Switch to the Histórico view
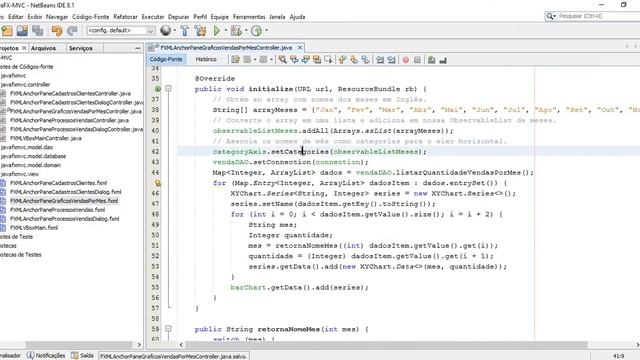This screenshot has width=640, height=360. pyautogui.click(x=206, y=59)
